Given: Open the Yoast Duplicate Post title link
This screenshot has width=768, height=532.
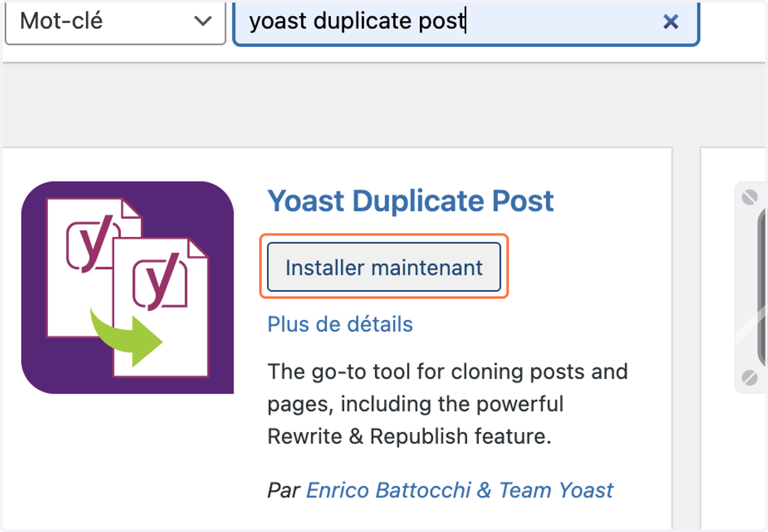Looking at the screenshot, I should 410,201.
